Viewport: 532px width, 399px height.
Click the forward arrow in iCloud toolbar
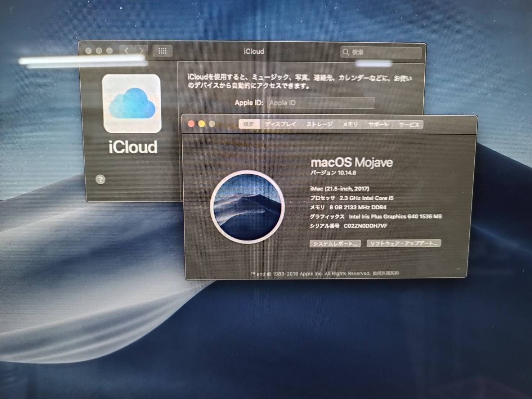[141, 51]
